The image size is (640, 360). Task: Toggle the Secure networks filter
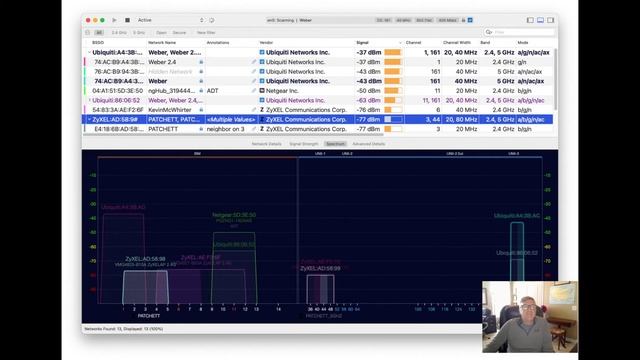(179, 33)
